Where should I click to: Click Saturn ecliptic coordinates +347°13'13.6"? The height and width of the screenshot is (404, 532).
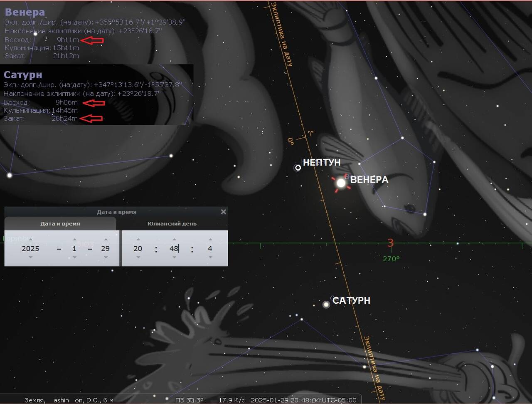tap(118, 84)
